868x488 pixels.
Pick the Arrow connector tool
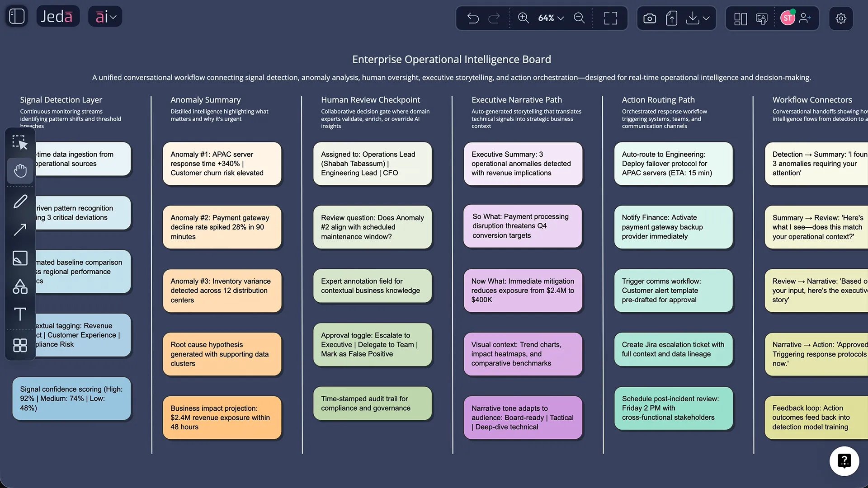tap(20, 230)
